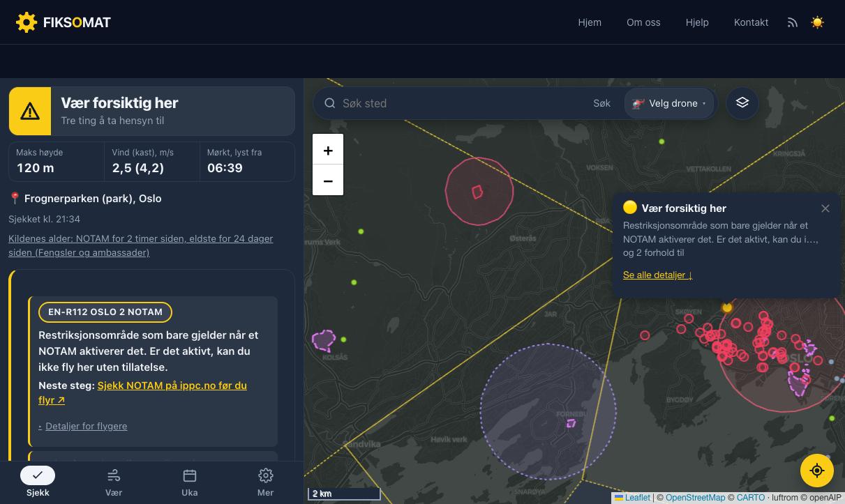Open the map layers button
This screenshot has height=504, width=845.
742,103
